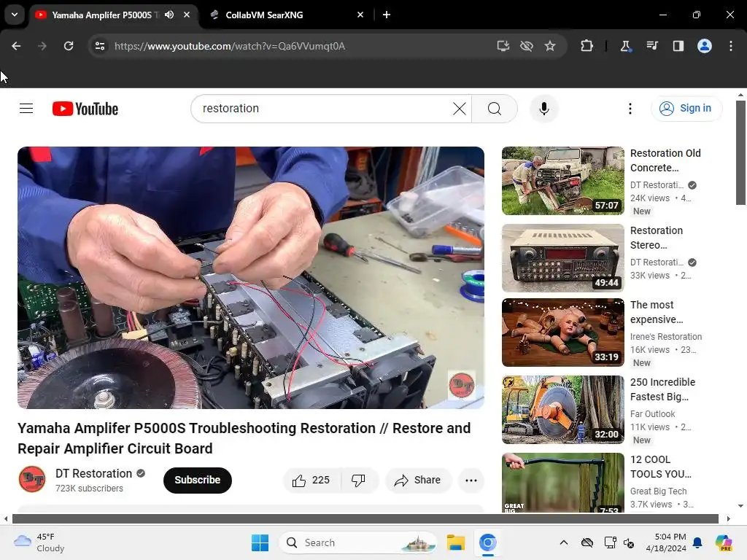Open DT Restoration channel avatar
Image resolution: width=747 pixels, height=560 pixels.
32,480
